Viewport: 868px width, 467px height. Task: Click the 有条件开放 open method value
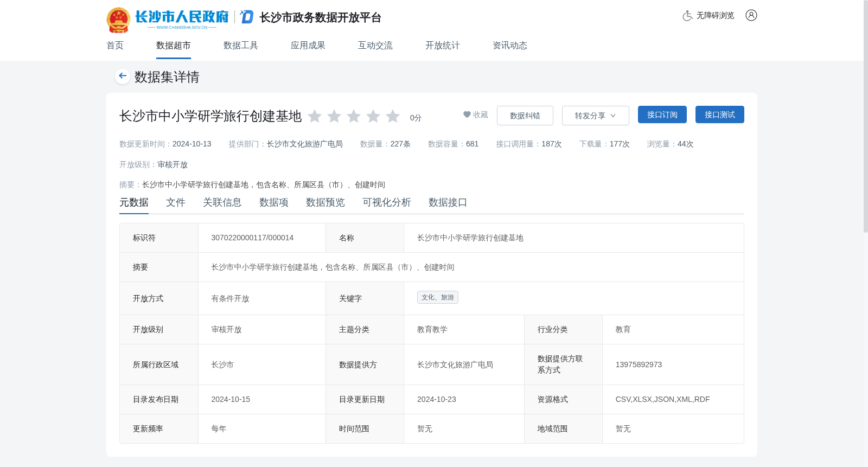tap(230, 298)
